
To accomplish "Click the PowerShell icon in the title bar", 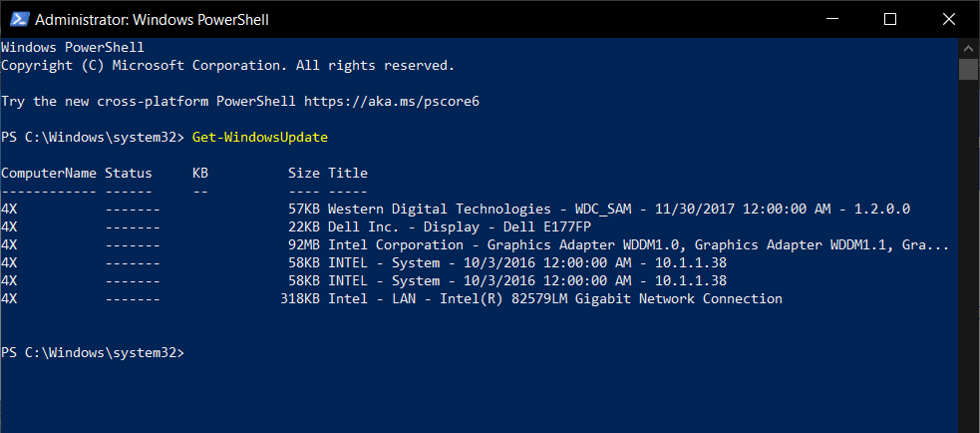I will tap(17, 19).
